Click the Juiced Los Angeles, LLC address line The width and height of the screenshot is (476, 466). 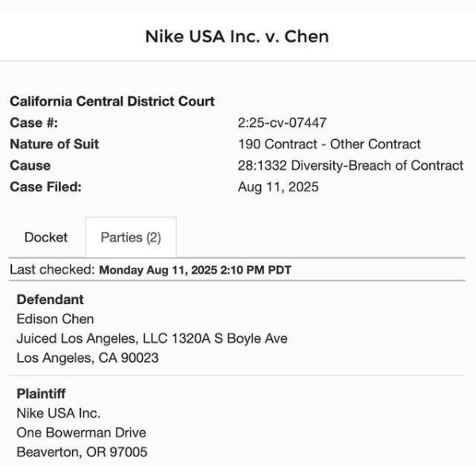152,339
